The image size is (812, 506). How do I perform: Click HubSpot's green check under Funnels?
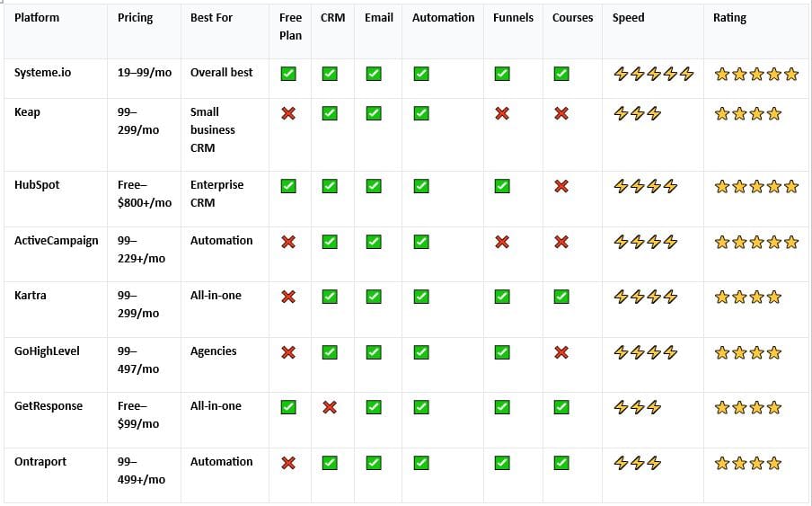coord(502,187)
